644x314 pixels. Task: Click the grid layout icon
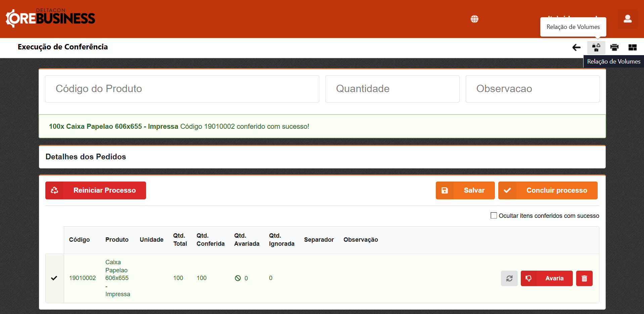tap(632, 47)
